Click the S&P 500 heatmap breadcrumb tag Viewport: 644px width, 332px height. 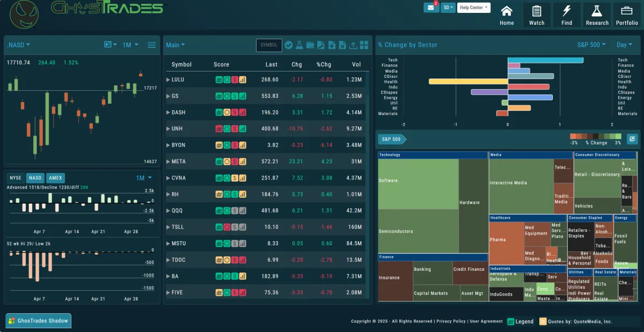pos(392,140)
